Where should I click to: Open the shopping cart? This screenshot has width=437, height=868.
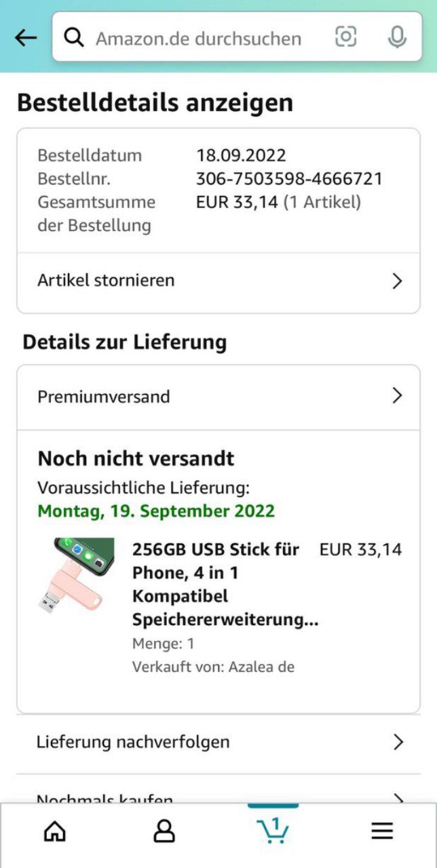(x=273, y=830)
